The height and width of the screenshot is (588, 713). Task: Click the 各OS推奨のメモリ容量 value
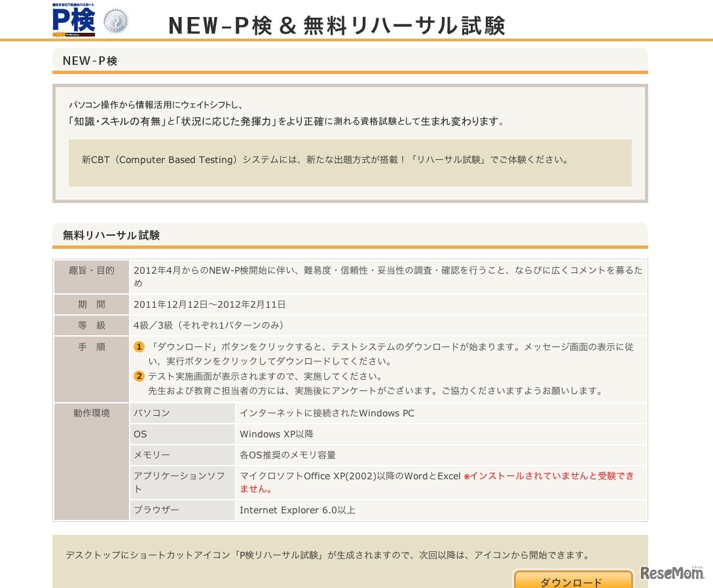click(287, 455)
